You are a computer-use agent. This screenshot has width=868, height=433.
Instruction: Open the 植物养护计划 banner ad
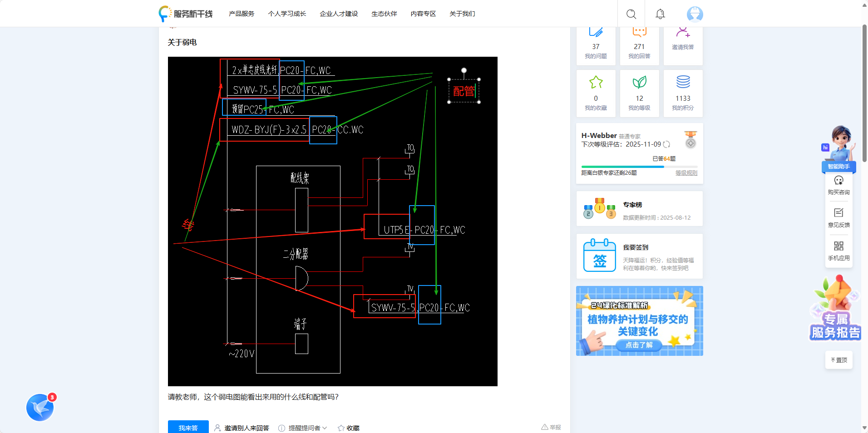coord(639,321)
